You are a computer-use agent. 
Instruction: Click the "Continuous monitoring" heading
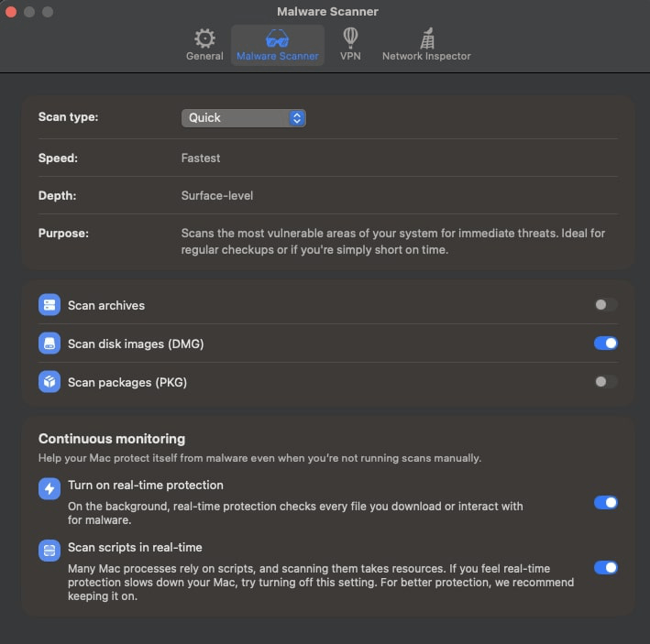pyautogui.click(x=112, y=439)
